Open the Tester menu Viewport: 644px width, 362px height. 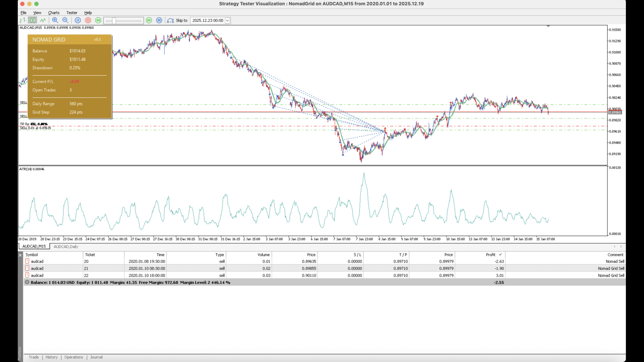pos(72,13)
